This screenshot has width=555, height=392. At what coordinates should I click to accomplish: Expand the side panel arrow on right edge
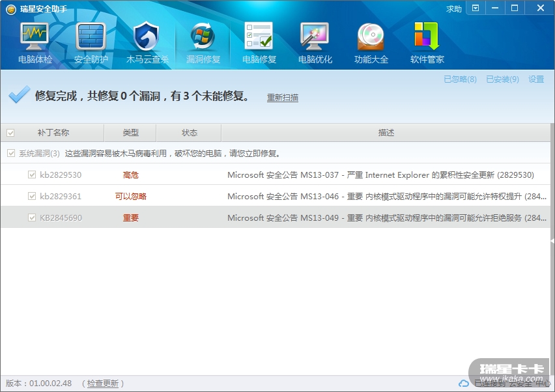[x=552, y=241]
